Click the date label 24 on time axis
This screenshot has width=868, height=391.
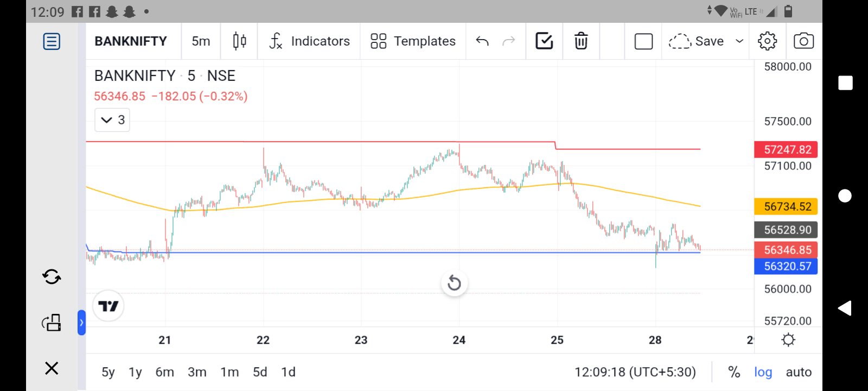(459, 340)
